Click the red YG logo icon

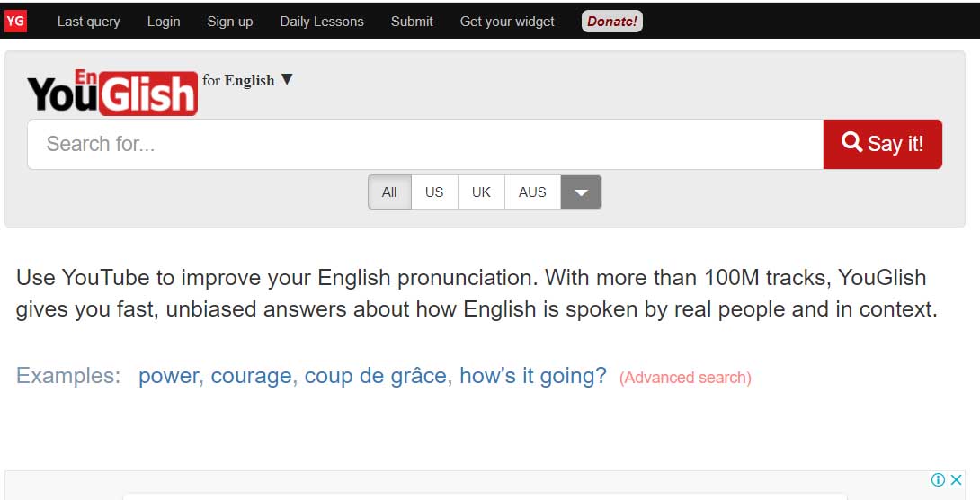click(x=15, y=22)
